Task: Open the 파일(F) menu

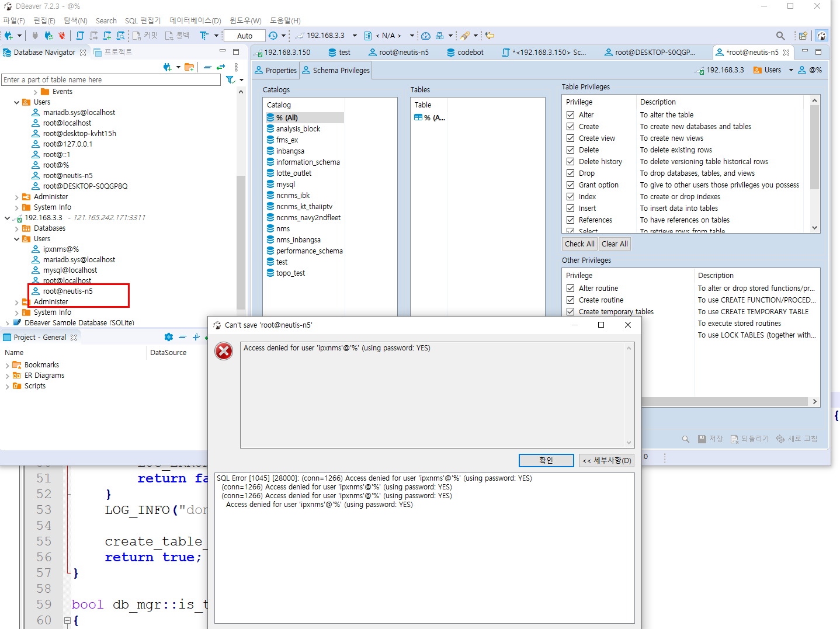Action: (x=14, y=20)
